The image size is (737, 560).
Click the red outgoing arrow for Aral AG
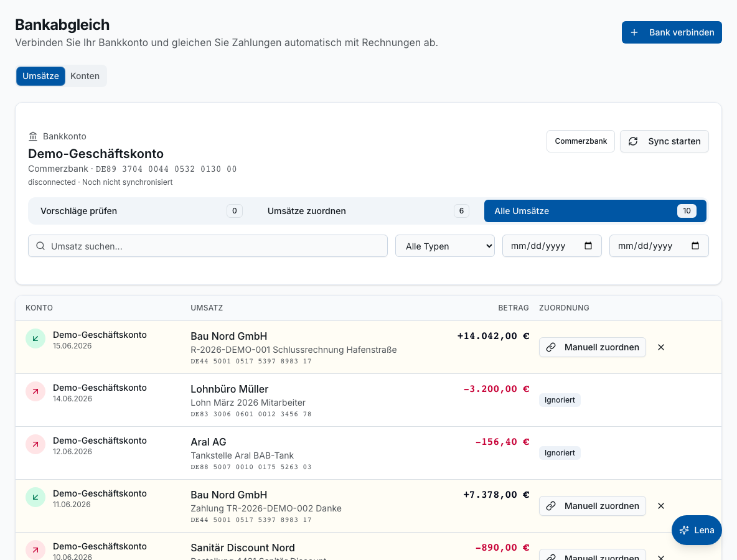pyautogui.click(x=35, y=444)
